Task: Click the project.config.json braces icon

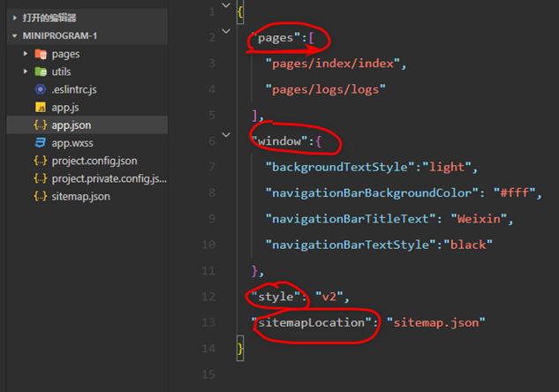Action: (x=40, y=161)
